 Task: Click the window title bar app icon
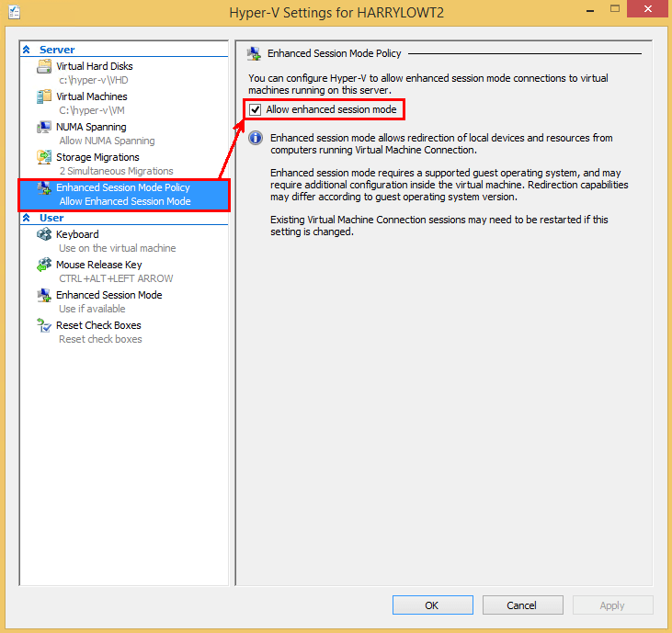[x=14, y=12]
